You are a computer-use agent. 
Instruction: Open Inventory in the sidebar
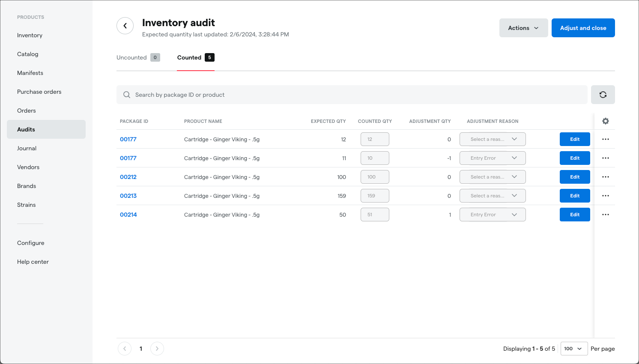click(x=46, y=35)
